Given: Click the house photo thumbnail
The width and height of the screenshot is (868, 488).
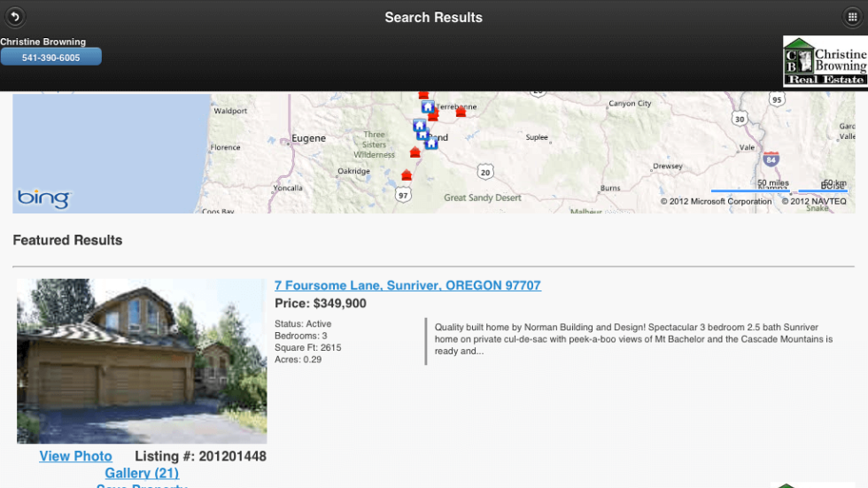Looking at the screenshot, I should point(142,360).
